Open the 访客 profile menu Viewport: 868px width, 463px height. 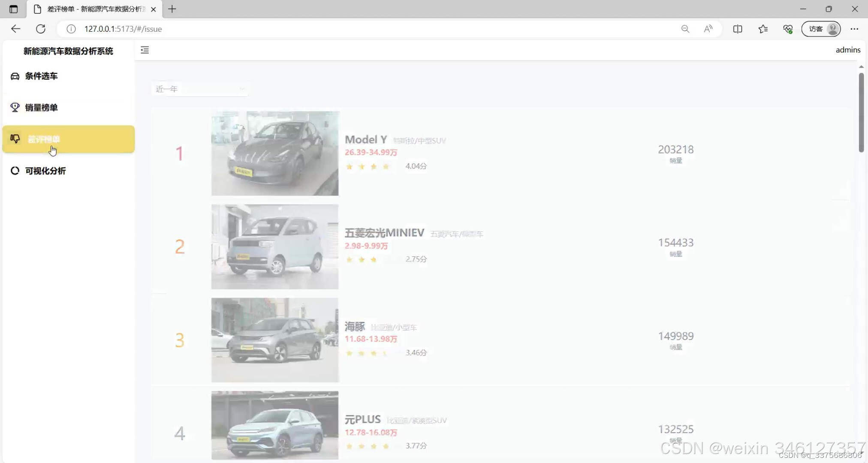click(x=821, y=29)
